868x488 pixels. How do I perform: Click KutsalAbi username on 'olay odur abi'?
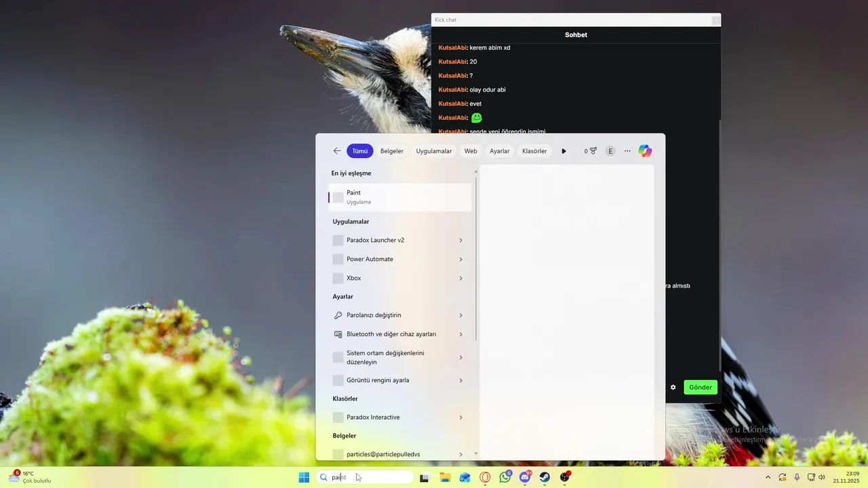(452, 89)
